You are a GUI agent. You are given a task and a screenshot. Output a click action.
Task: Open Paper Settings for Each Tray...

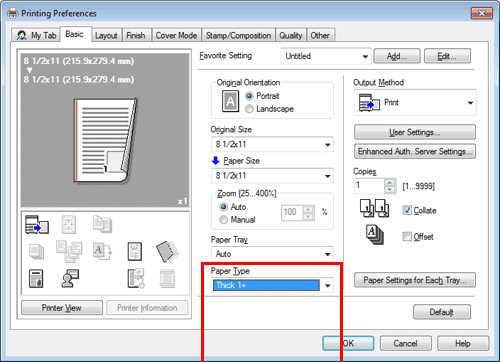click(x=415, y=280)
